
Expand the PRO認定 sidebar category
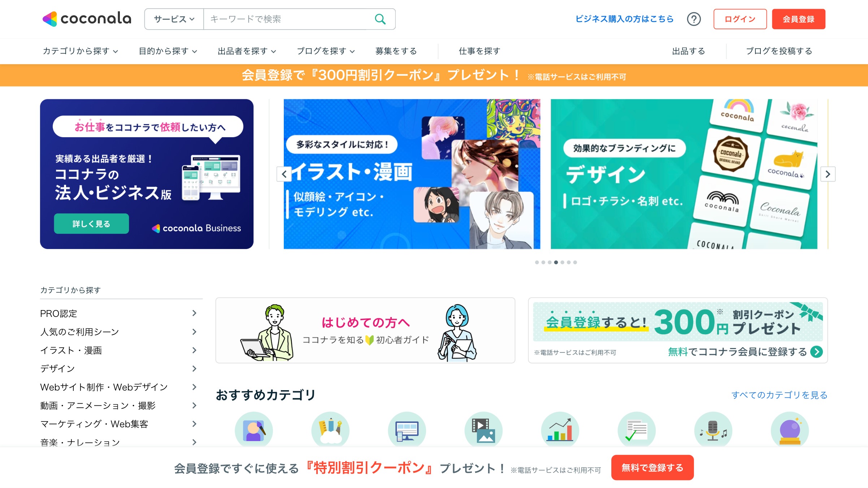point(118,313)
